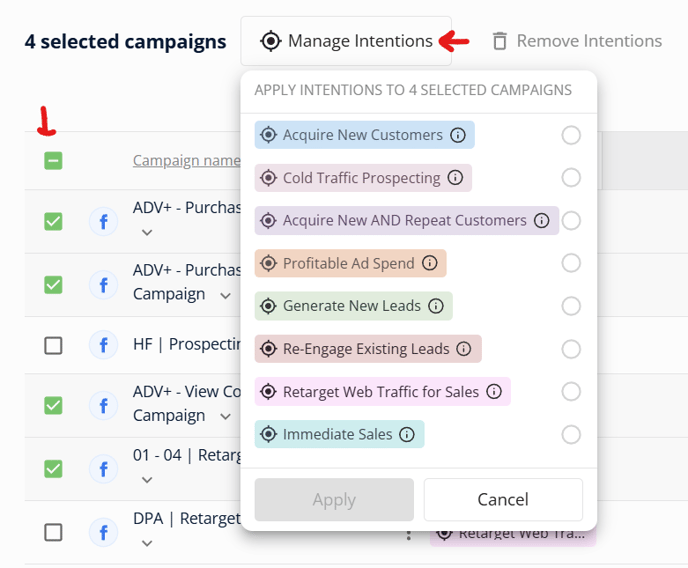The image size is (688, 568).
Task: Show info for Generate New Leads
Action: tap(436, 306)
